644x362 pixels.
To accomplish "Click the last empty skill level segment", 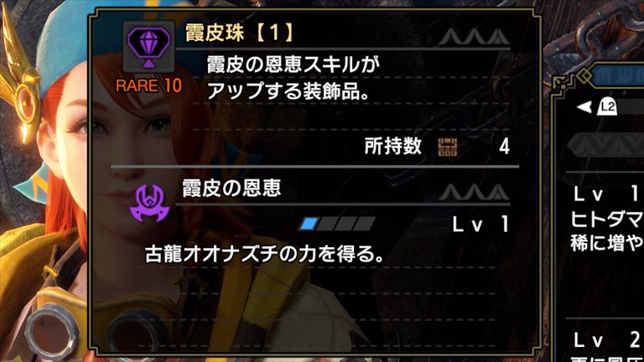I will (x=365, y=224).
